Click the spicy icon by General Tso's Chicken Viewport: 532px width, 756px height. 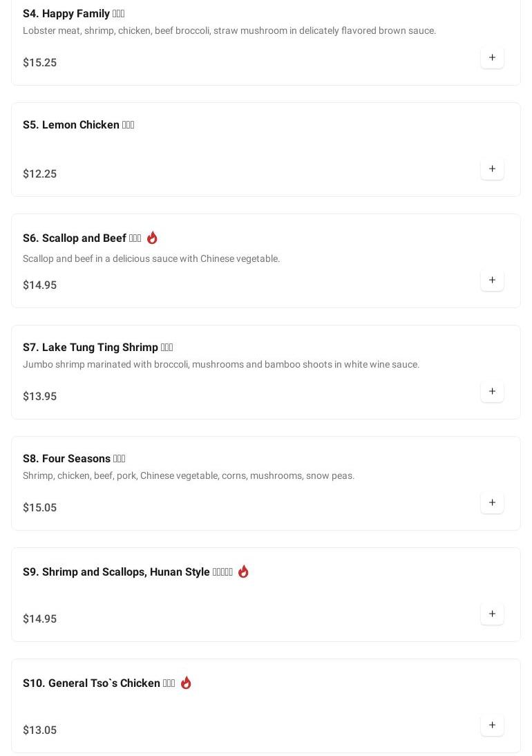[186, 683]
